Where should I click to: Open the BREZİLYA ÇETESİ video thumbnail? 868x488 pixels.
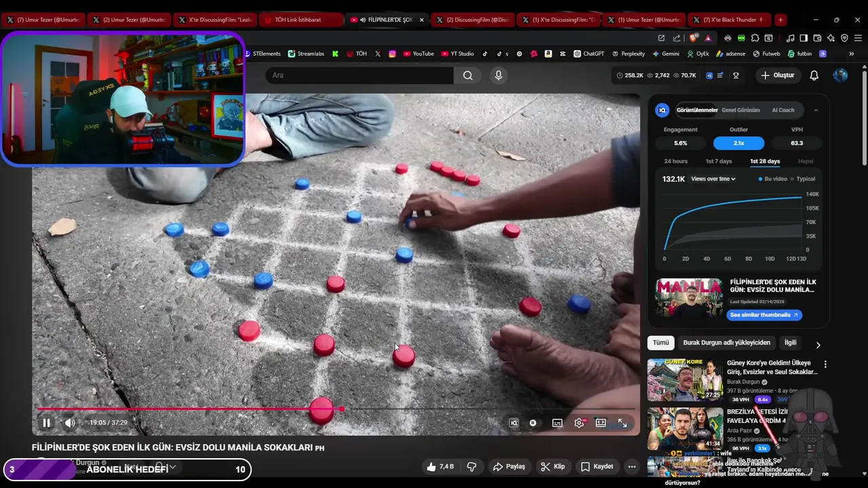(x=685, y=428)
